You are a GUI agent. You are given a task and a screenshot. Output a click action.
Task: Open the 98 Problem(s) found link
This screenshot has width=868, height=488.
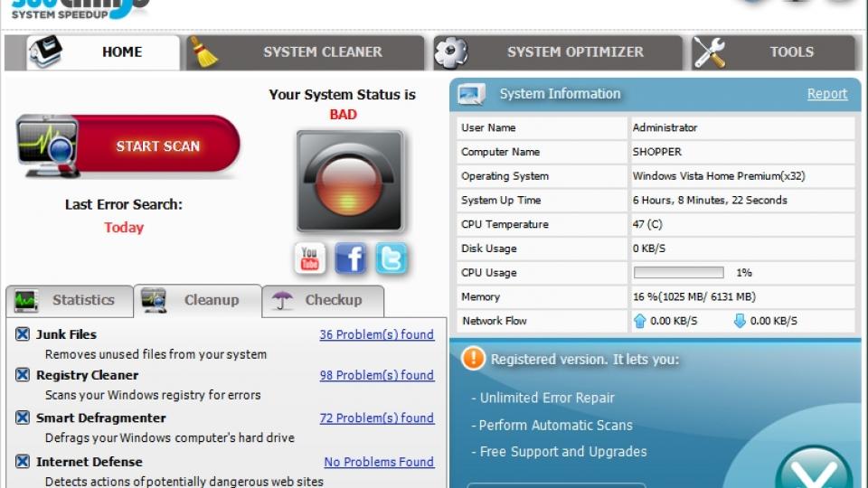[376, 375]
